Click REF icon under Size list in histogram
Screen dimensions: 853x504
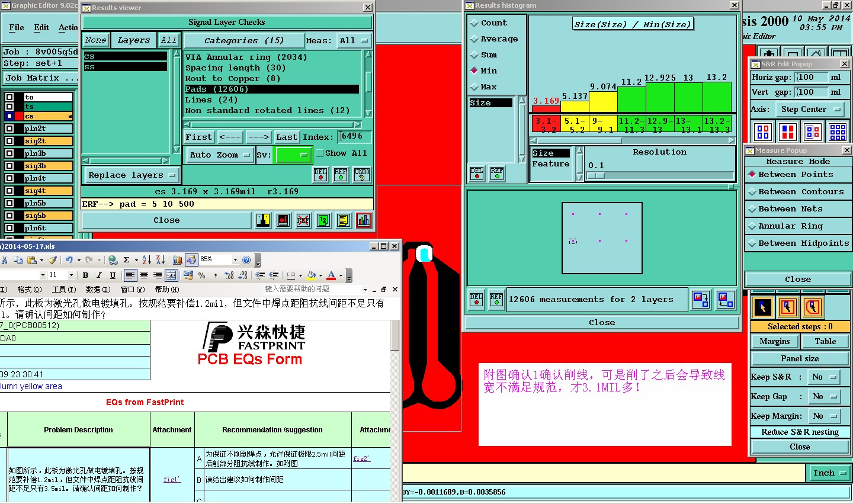497,173
